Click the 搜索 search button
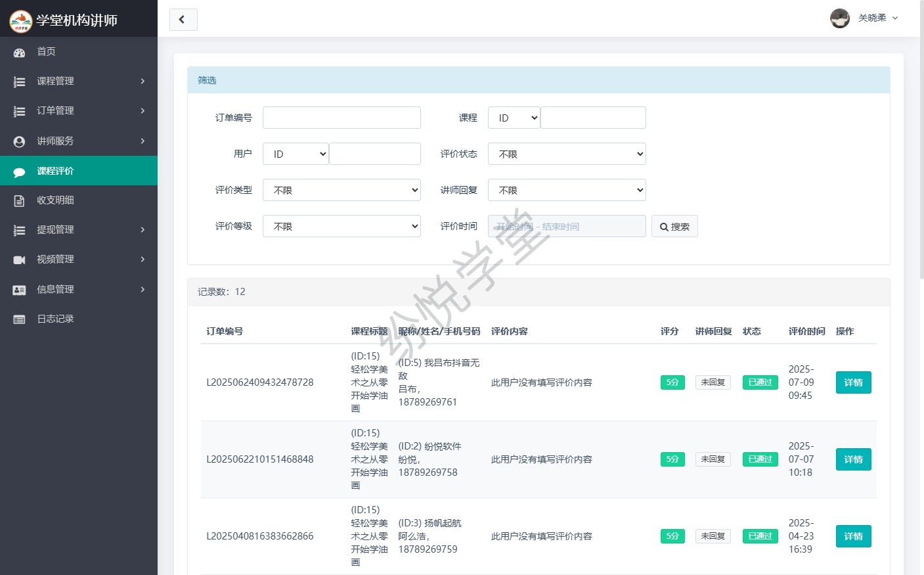 pyautogui.click(x=674, y=227)
